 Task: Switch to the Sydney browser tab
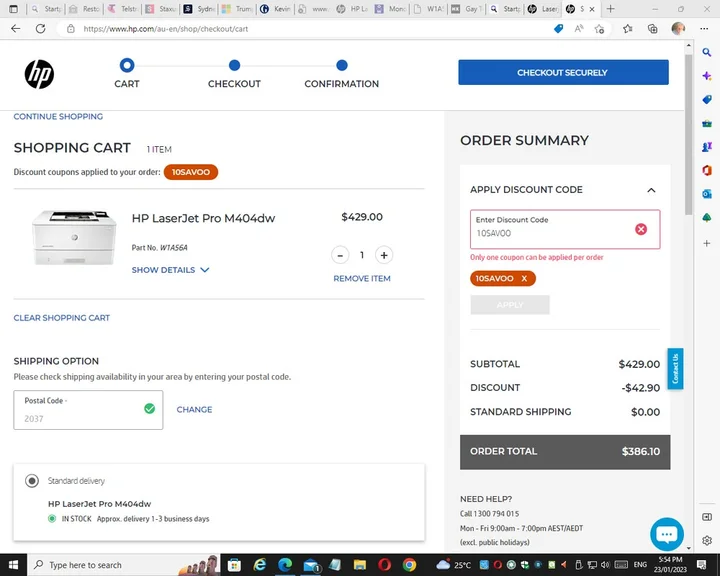tap(200, 9)
